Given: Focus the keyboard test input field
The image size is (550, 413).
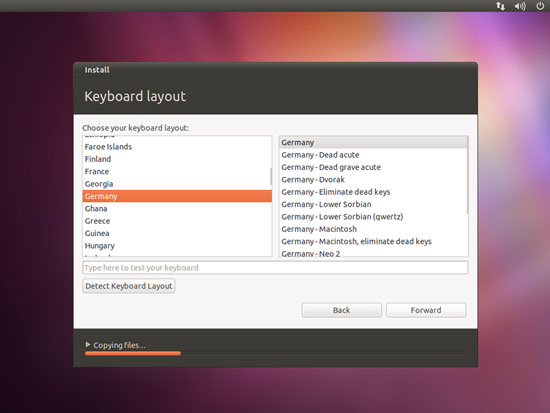Looking at the screenshot, I should pyautogui.click(x=275, y=268).
